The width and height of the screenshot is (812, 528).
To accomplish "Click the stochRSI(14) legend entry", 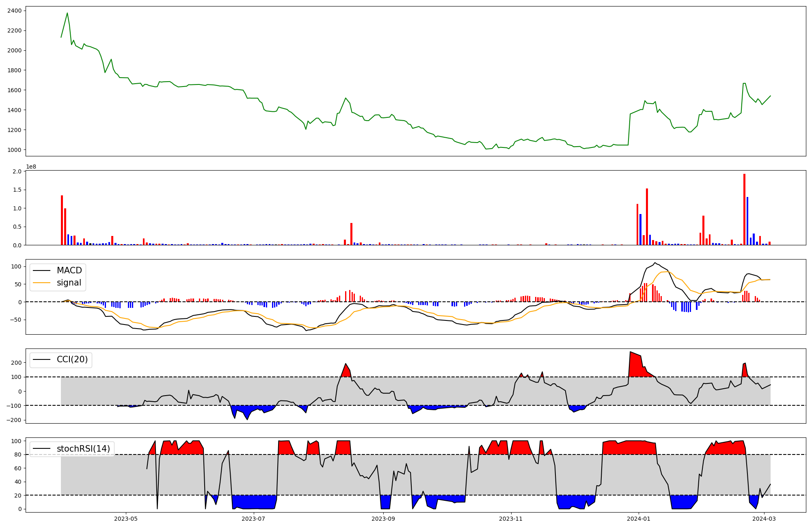I will point(83,449).
